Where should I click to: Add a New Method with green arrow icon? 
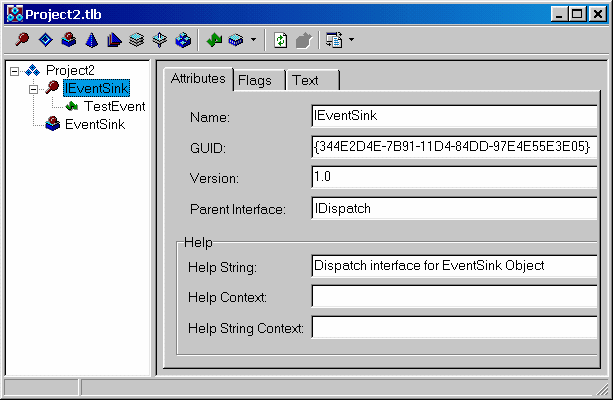coord(213,41)
